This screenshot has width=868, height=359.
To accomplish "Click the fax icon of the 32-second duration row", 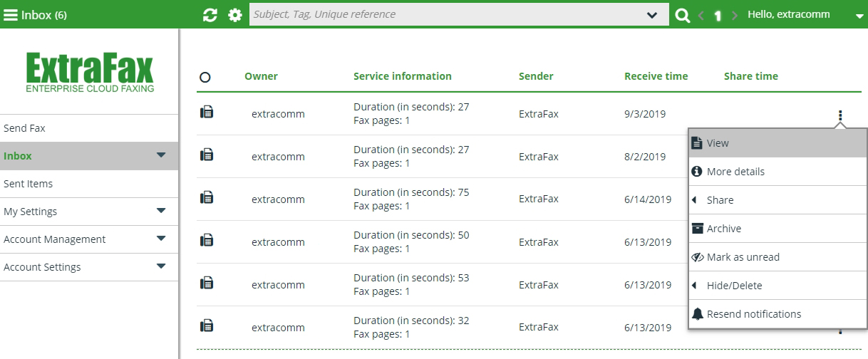I will (x=207, y=325).
